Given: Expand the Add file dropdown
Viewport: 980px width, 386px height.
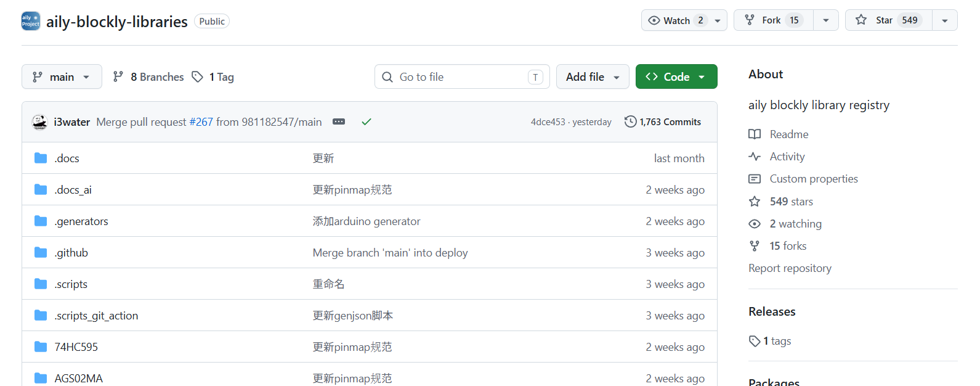Looking at the screenshot, I should pos(593,76).
